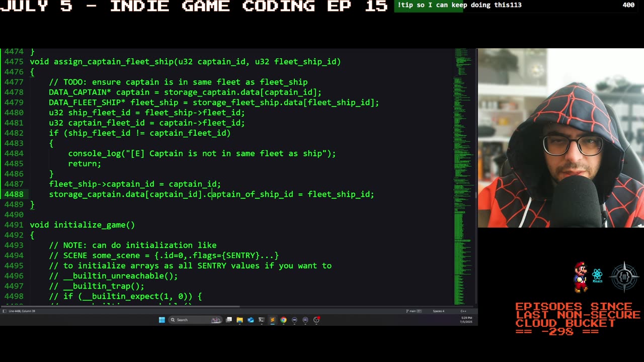Click the webcam feed of the streamer

560,138
